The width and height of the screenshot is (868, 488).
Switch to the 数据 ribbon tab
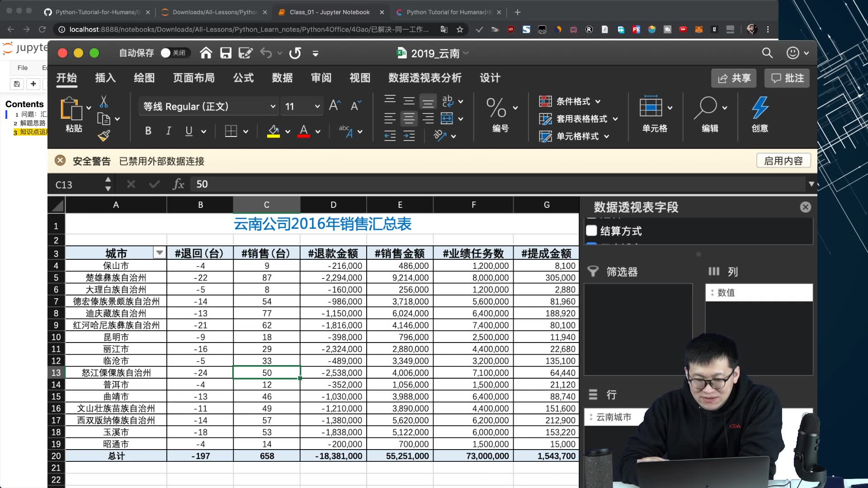pyautogui.click(x=282, y=78)
